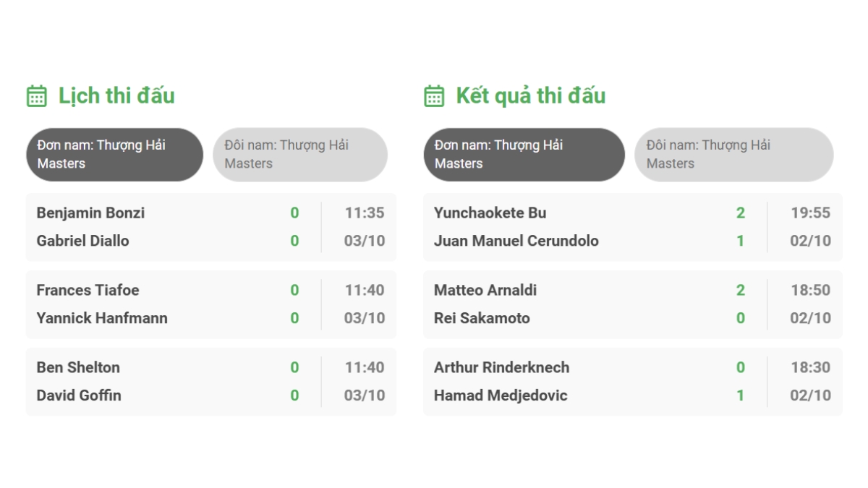This screenshot has height=488, width=868.
Task: Click player name Gabriel Diallo
Action: point(82,241)
